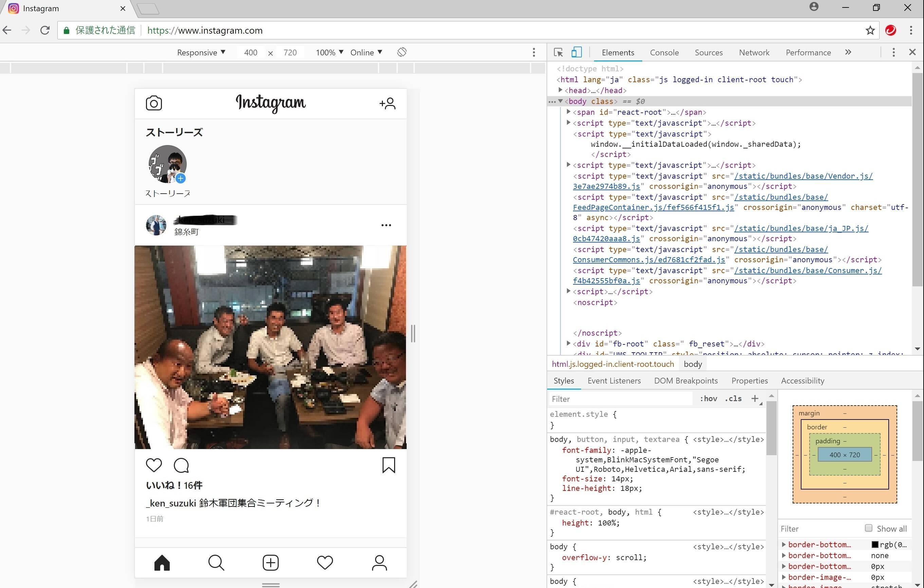The width and height of the screenshot is (924, 588).
Task: Open the comment bubble icon
Action: pyautogui.click(x=181, y=465)
